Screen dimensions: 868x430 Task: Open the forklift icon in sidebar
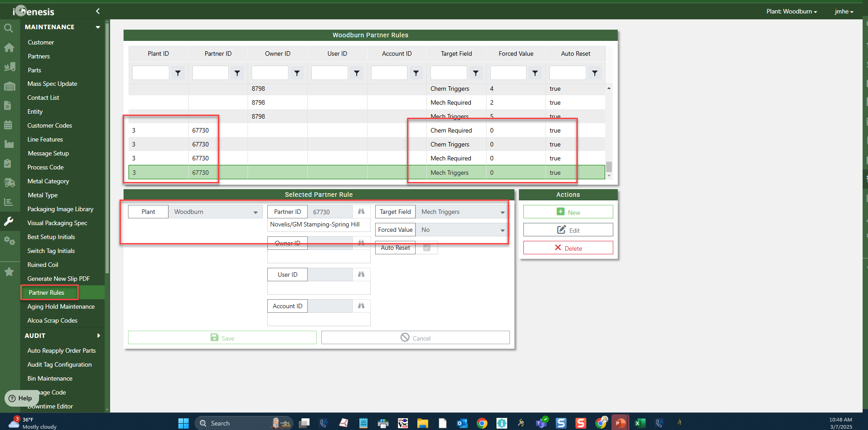tap(9, 67)
